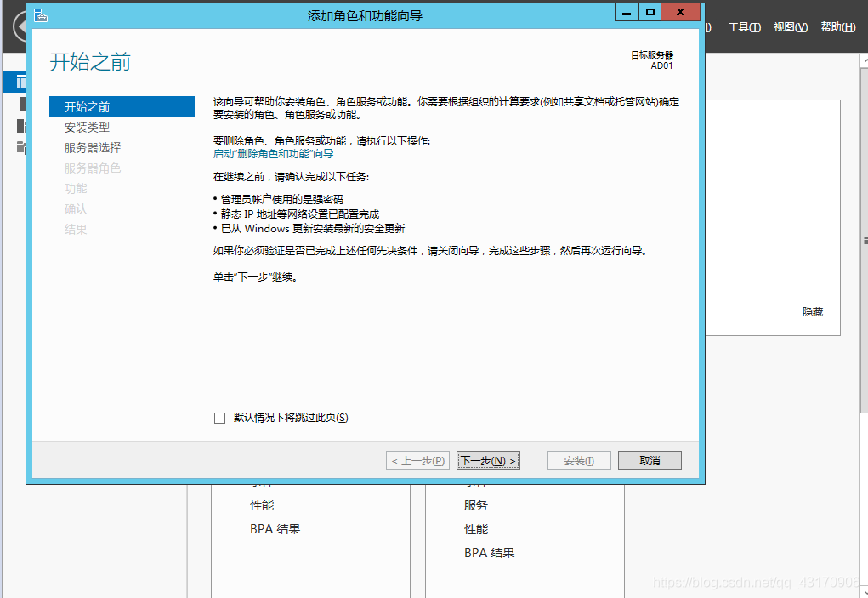
Task: Open BPA 结果 in the right server tile
Action: coord(489,553)
